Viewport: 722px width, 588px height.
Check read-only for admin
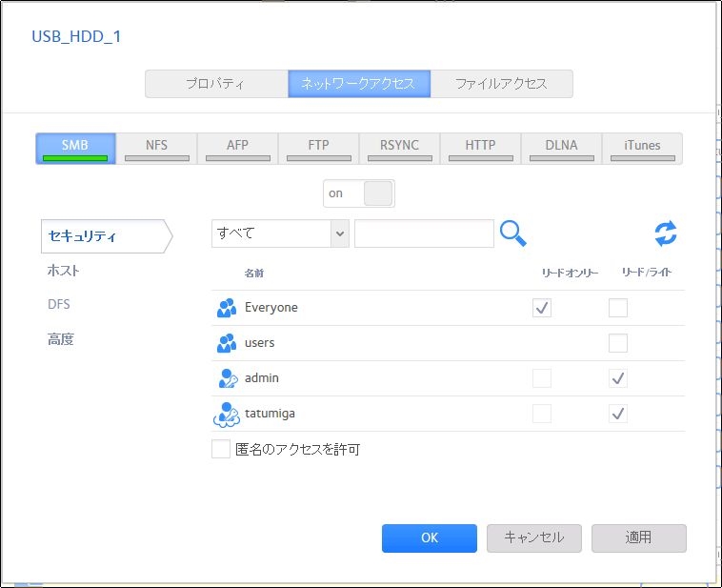click(541, 378)
